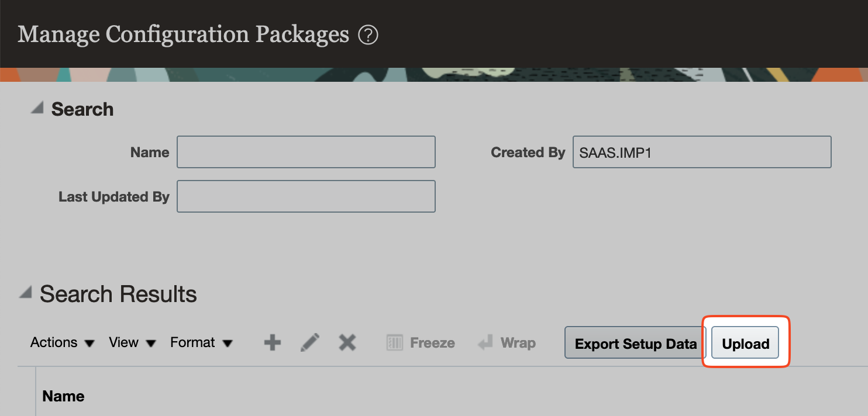Screen dimensions: 868x416
Task: Delete the selected configuration package
Action: (347, 342)
